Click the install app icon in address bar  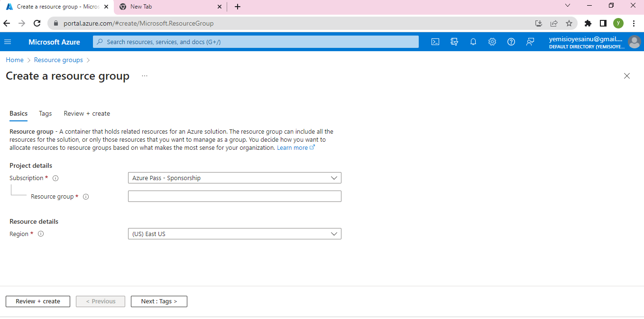[539, 23]
